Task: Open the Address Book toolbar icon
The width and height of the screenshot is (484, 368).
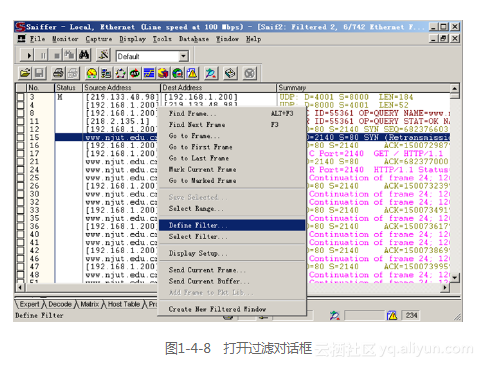Action: click(230, 73)
